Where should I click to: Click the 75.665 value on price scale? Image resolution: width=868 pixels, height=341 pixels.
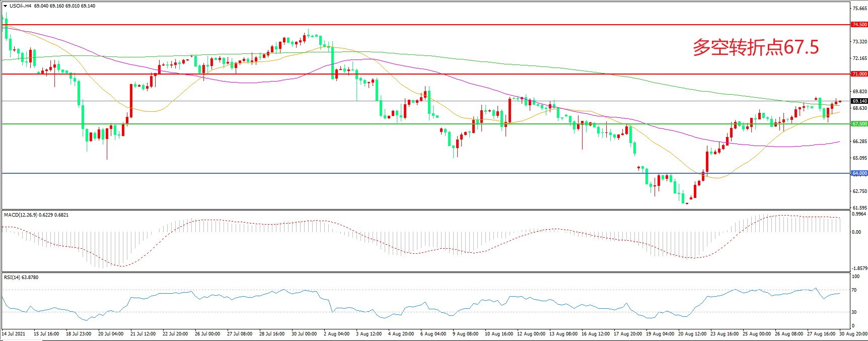coord(859,9)
